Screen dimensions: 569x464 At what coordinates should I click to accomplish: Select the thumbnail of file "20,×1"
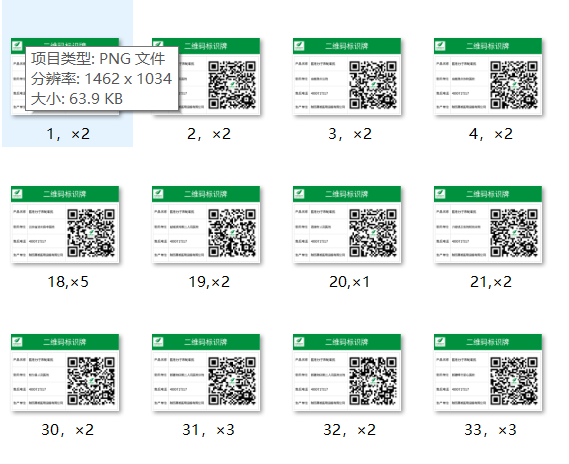tap(347, 225)
